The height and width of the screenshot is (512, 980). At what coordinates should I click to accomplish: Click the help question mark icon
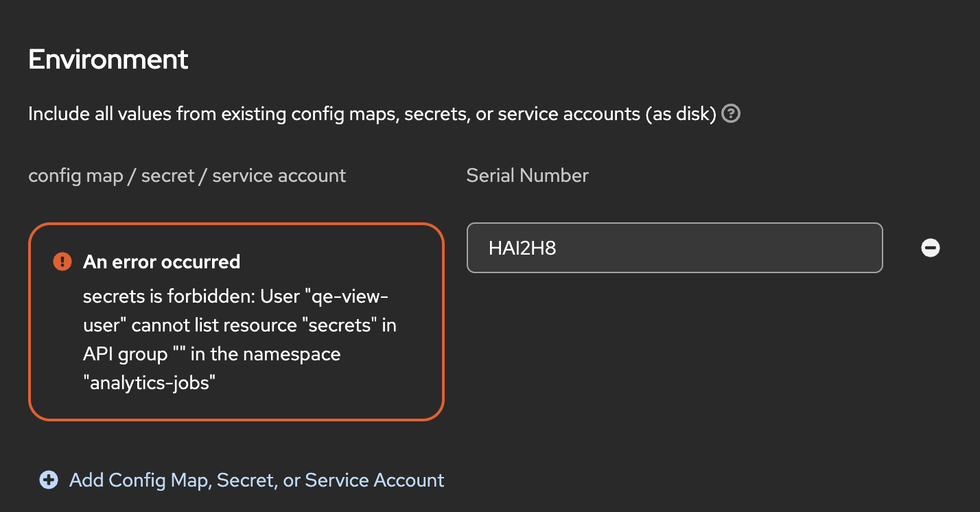(x=732, y=114)
